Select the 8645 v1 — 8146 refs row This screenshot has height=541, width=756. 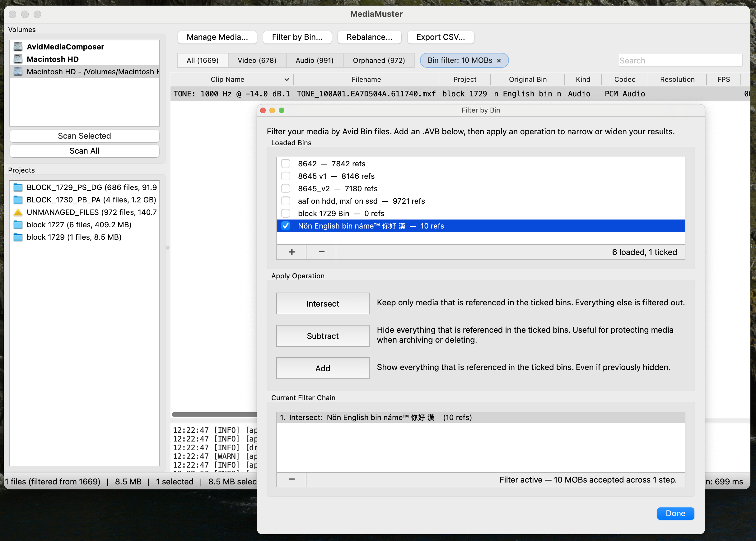click(481, 176)
